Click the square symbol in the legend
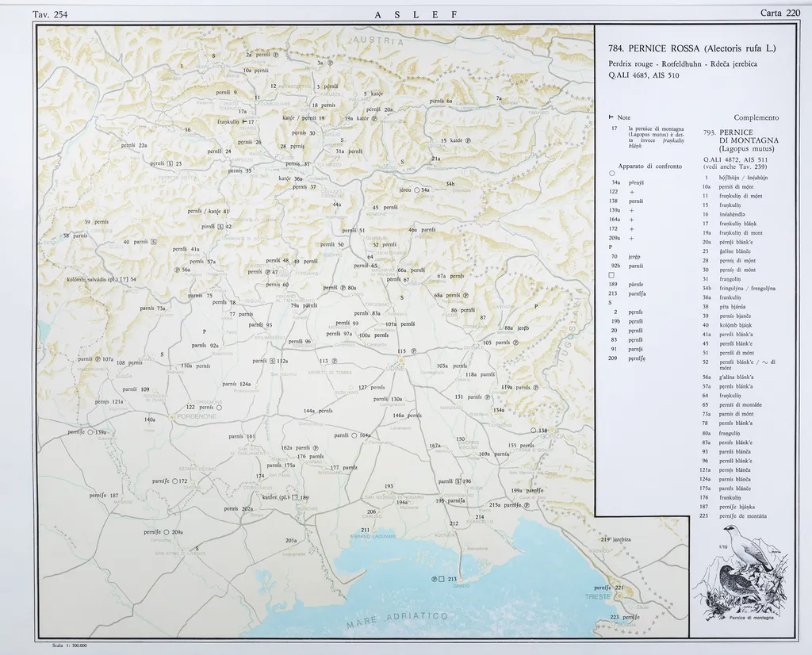Viewport: 812px width, 655px height. click(612, 275)
